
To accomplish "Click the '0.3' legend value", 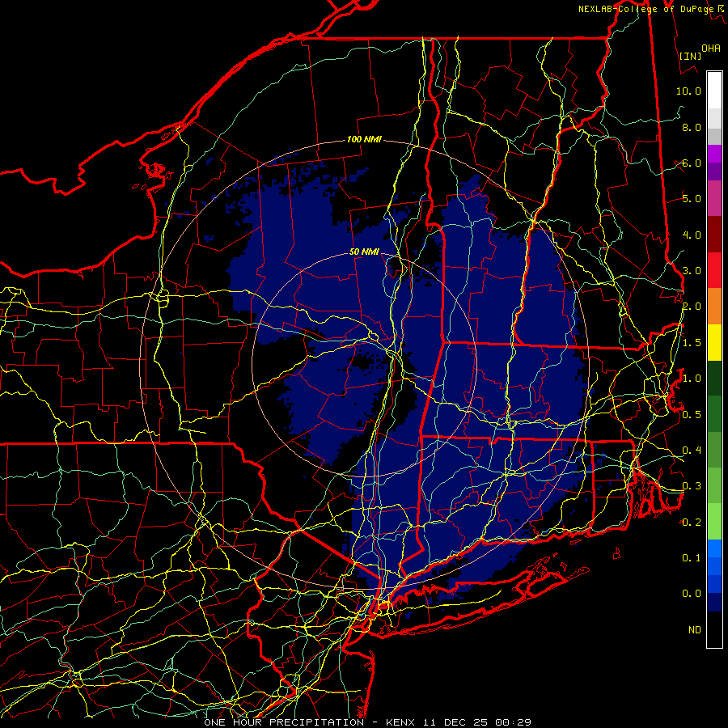I will pyautogui.click(x=692, y=486).
